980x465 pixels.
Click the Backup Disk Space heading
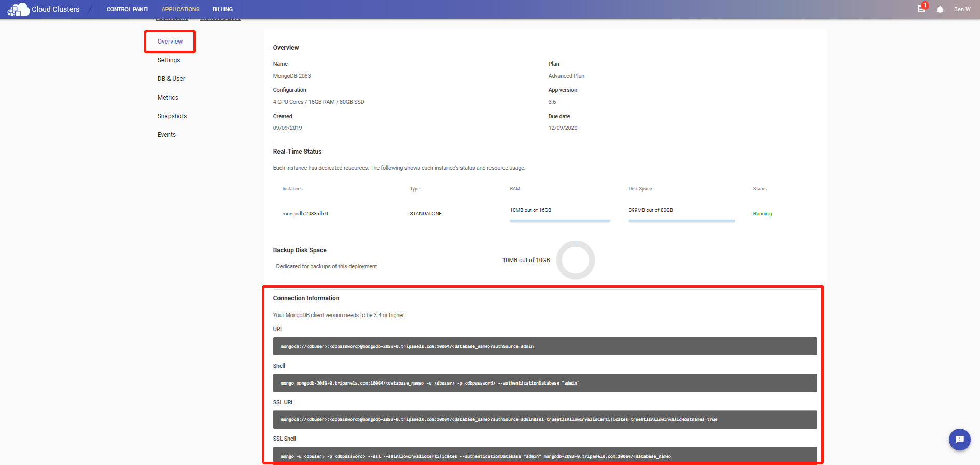pyautogui.click(x=300, y=250)
